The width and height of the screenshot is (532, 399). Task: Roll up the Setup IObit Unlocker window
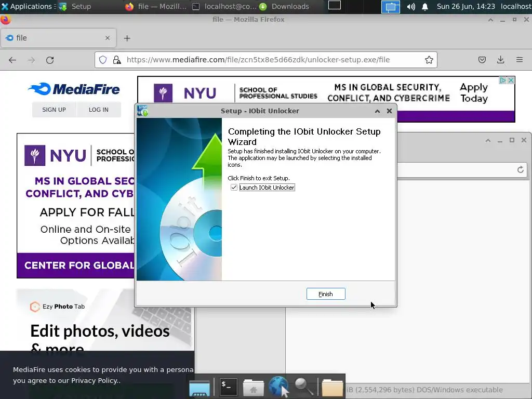377,111
